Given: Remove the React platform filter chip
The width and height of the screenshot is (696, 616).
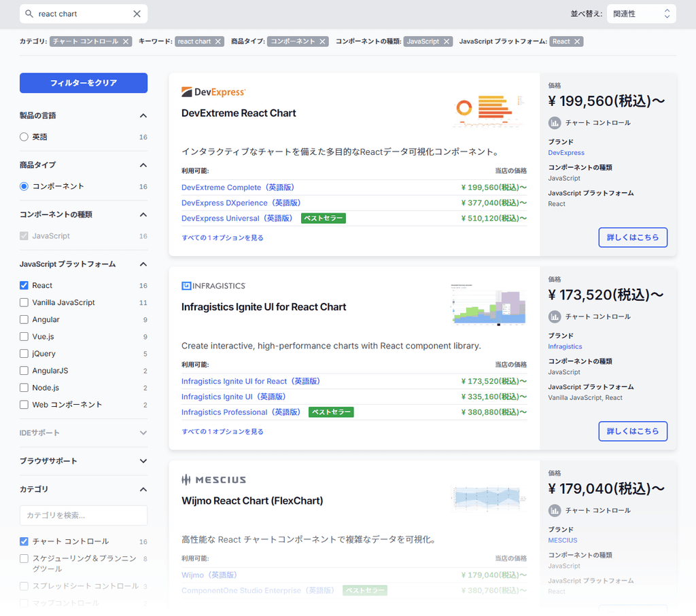Looking at the screenshot, I should (577, 41).
